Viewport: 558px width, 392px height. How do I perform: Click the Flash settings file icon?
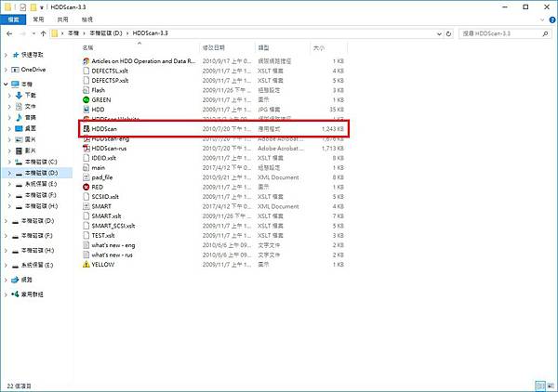pyautogui.click(x=86, y=90)
